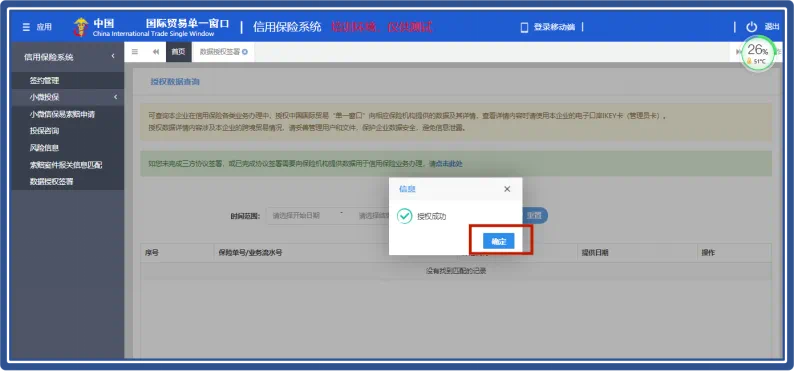The image size is (794, 371).
Task: Close the 信息 dialog with the X
Action: 507,189
